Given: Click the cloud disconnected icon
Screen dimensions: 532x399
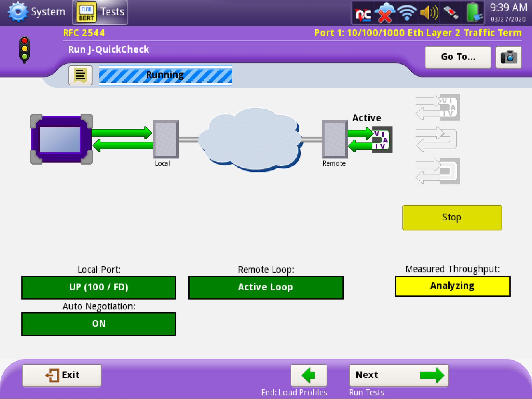Looking at the screenshot, I should (x=385, y=13).
